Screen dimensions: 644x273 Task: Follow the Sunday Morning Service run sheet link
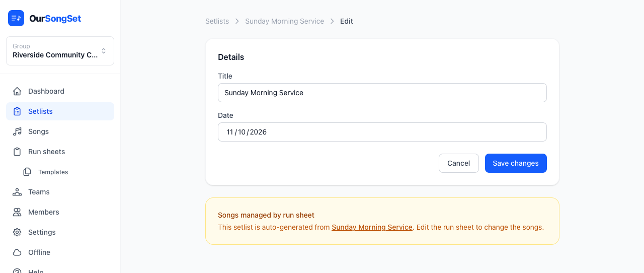click(x=372, y=227)
